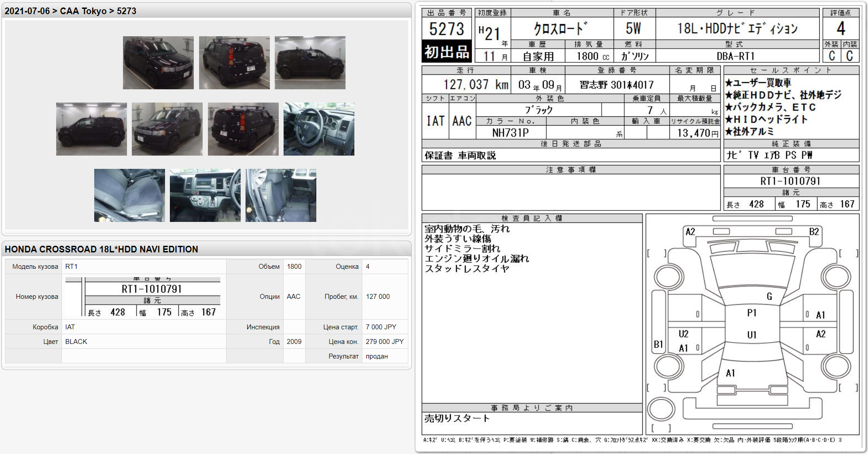
Task: Click the 初出品 first-listing badge on sheet
Action: pos(447,52)
